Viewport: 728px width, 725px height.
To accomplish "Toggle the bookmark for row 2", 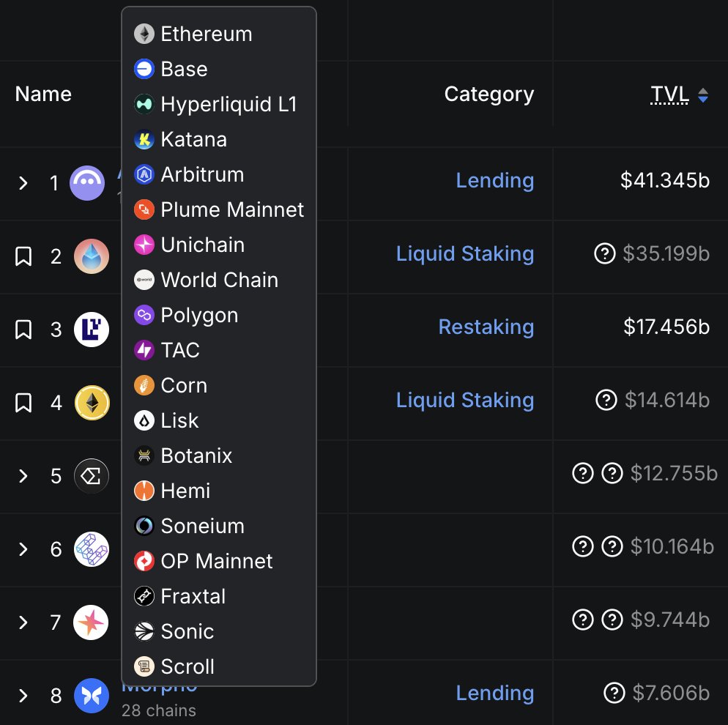I will coord(23,256).
